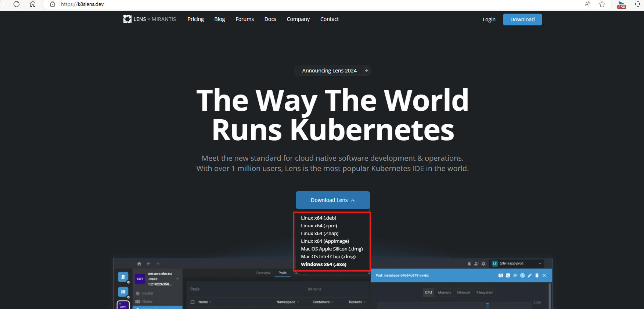The width and height of the screenshot is (644, 309).
Task: Open the Contact page
Action: [330, 19]
